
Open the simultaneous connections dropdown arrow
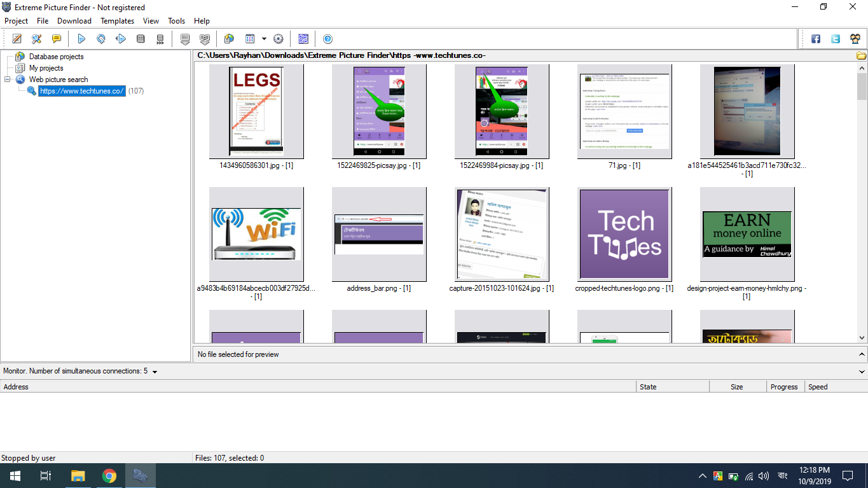155,372
